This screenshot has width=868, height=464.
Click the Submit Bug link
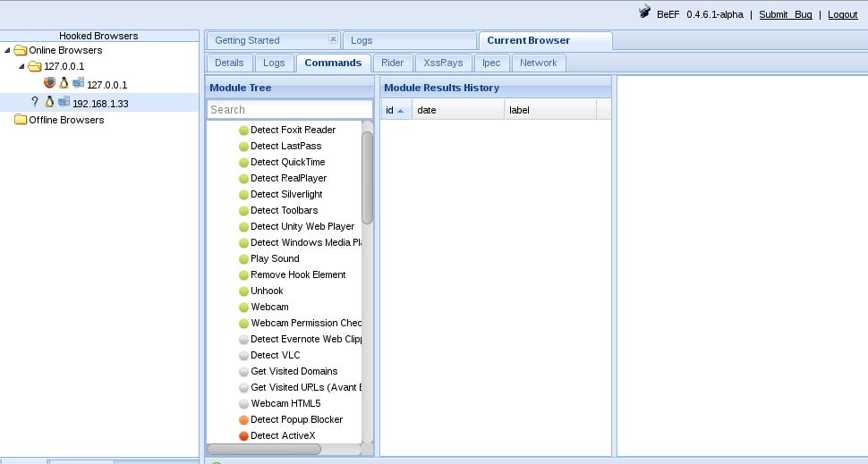click(786, 15)
